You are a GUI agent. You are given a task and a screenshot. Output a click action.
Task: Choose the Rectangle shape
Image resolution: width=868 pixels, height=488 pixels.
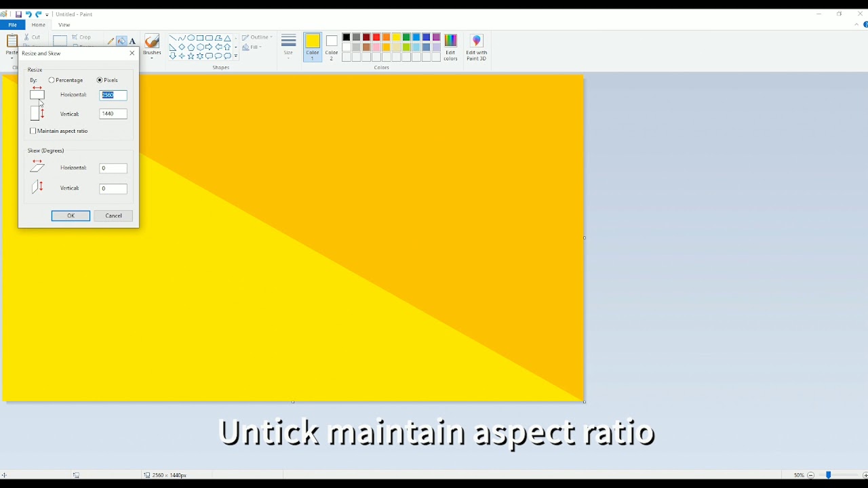click(200, 38)
